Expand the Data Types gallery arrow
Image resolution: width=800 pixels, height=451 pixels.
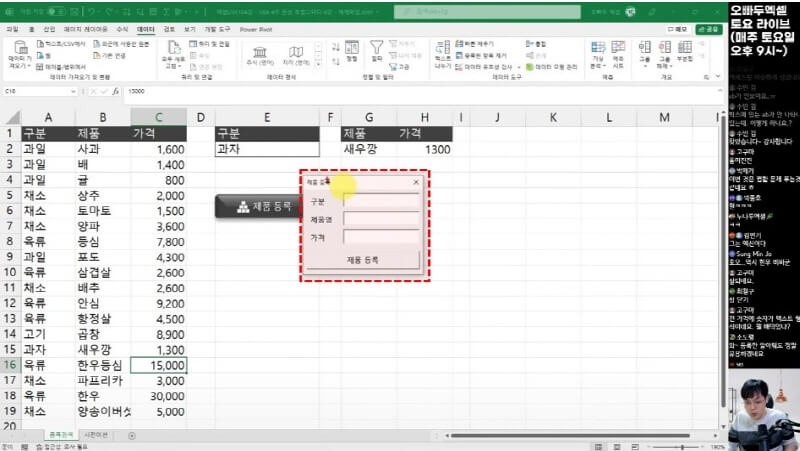318,64
